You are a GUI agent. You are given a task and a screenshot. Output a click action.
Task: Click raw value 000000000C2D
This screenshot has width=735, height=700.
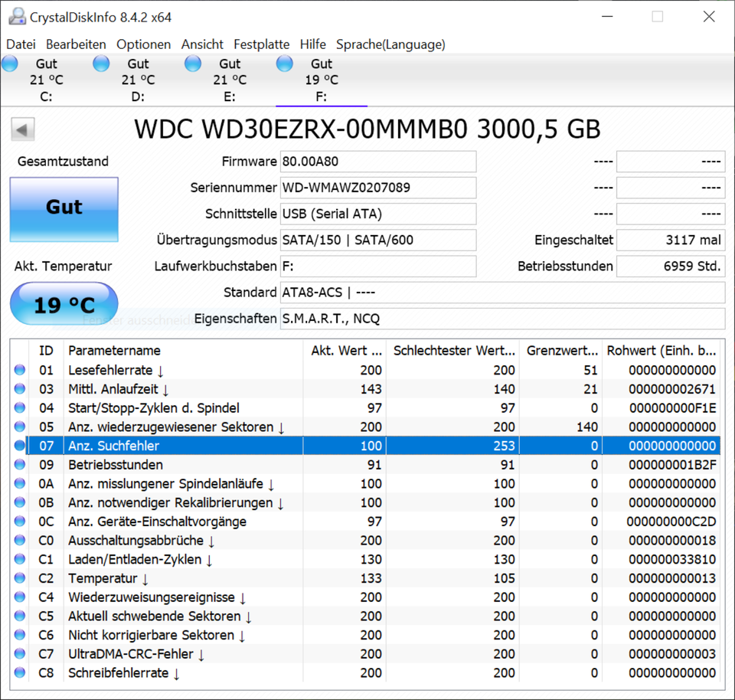coord(671,522)
